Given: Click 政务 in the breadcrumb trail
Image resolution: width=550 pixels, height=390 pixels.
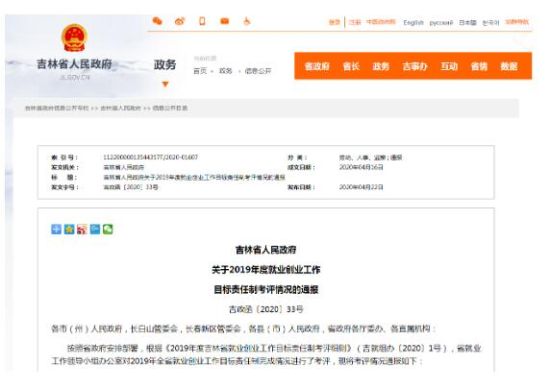Looking at the screenshot, I should coord(226,71).
